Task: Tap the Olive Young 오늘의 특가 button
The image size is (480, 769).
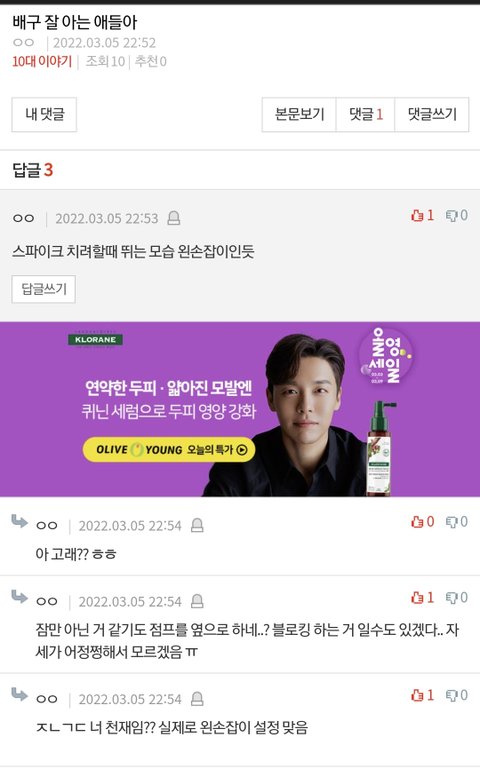Action: pyautogui.click(x=169, y=450)
